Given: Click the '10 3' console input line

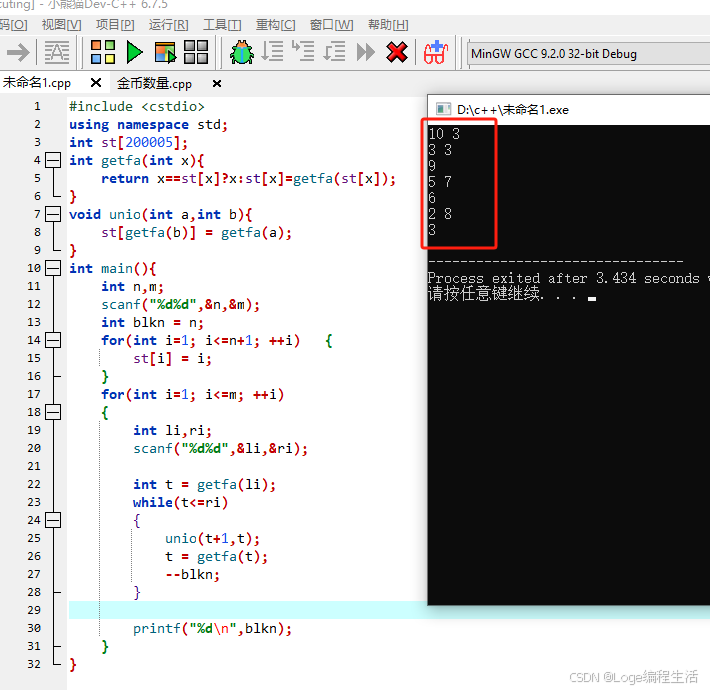Looking at the screenshot, I should point(444,134).
